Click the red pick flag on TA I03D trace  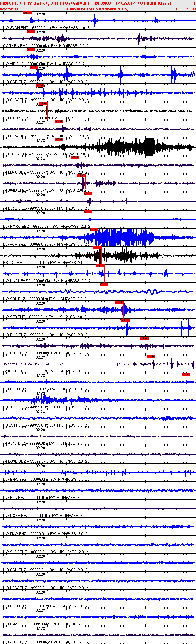(x=151, y=356)
